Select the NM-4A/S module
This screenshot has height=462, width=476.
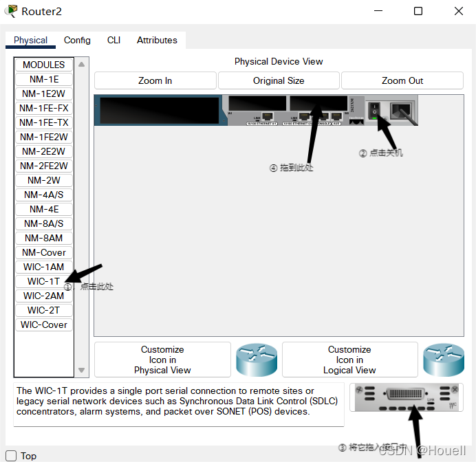[x=44, y=195]
